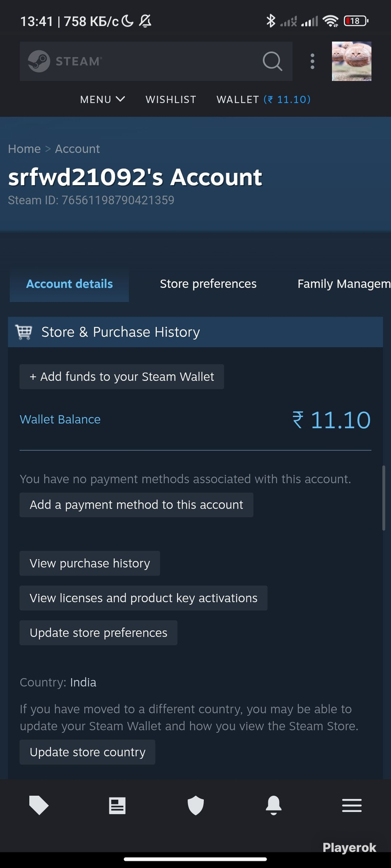The width and height of the screenshot is (391, 868).
Task: Switch to Family Management tab
Action: click(x=344, y=284)
